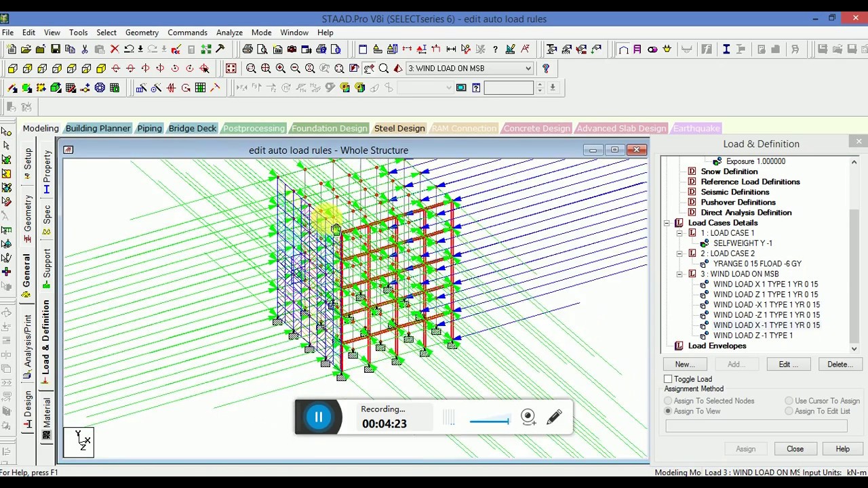Save the model using the floppy disk icon
Image resolution: width=868 pixels, height=488 pixels.
coord(56,49)
